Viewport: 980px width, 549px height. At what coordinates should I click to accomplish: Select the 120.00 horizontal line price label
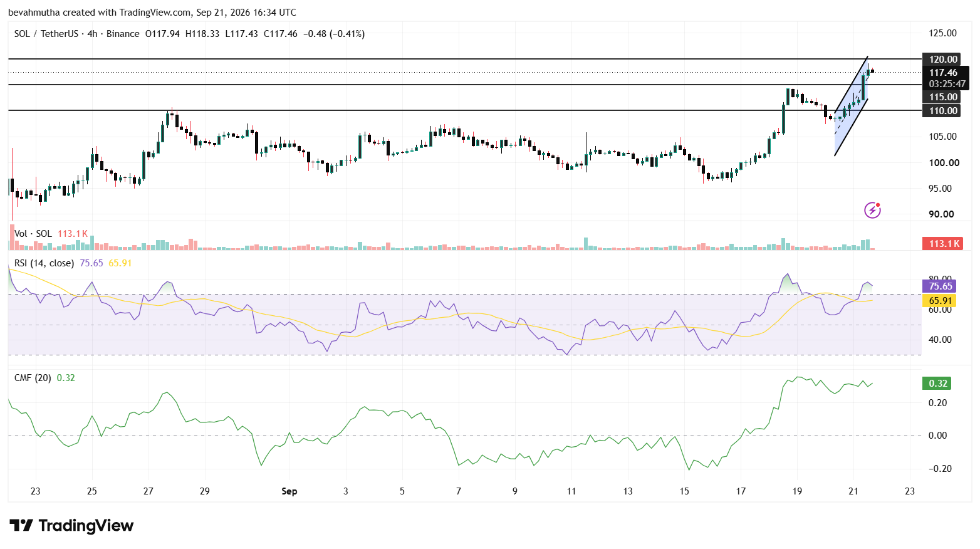[x=942, y=60]
